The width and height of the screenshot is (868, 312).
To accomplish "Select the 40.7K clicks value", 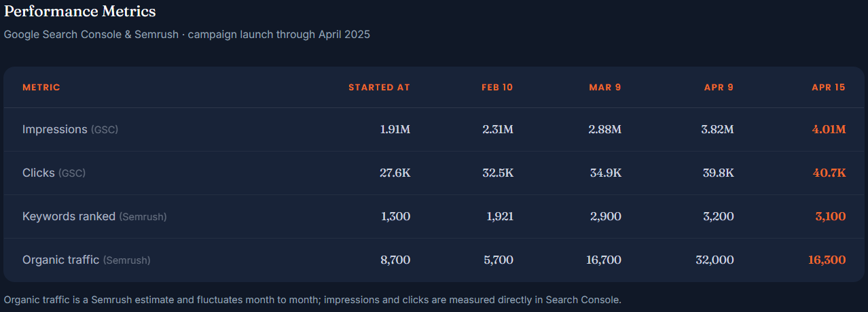I will [x=829, y=173].
